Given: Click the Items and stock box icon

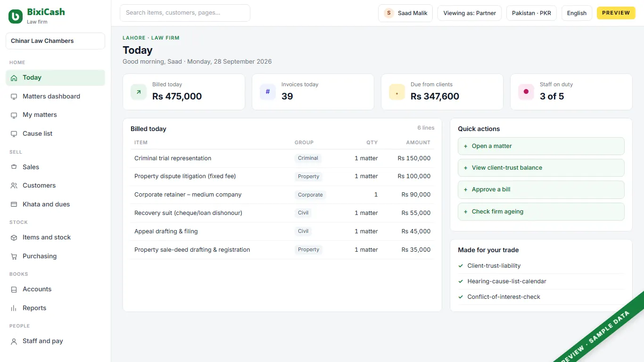Looking at the screenshot, I should 14,238.
